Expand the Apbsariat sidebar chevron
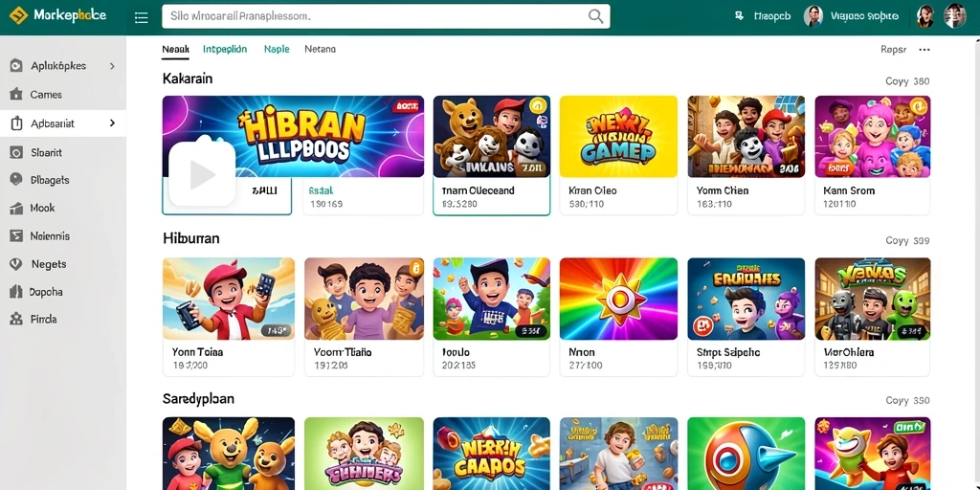The width and height of the screenshot is (980, 490). (113, 123)
